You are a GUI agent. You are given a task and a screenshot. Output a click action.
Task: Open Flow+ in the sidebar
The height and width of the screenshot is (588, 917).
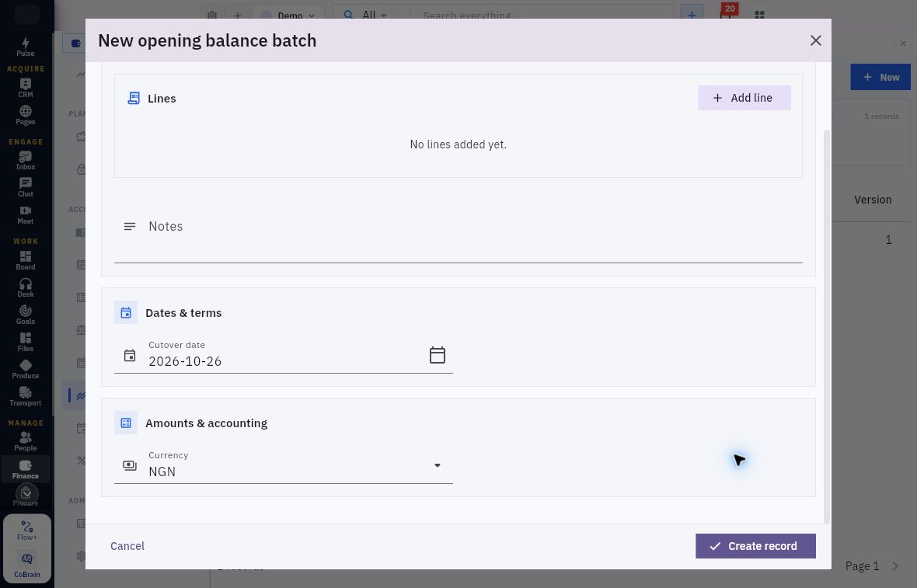27,531
